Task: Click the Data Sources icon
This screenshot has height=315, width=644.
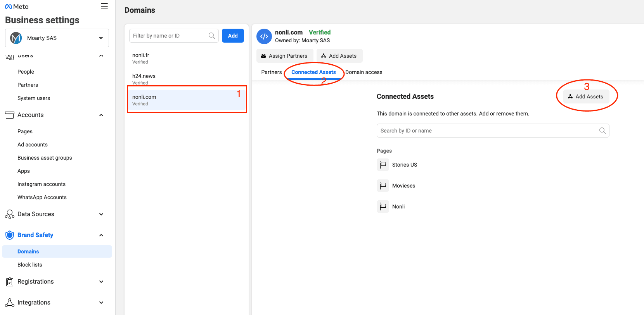Action: pyautogui.click(x=10, y=214)
